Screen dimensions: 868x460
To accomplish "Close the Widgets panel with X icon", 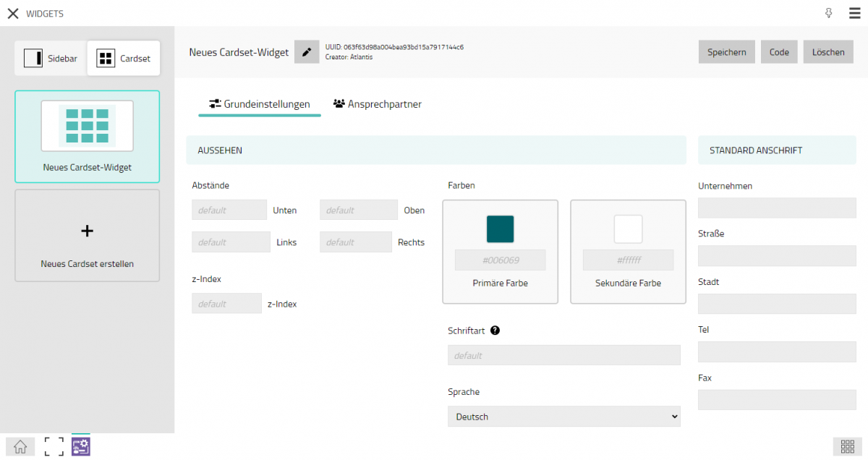I will tap(12, 14).
